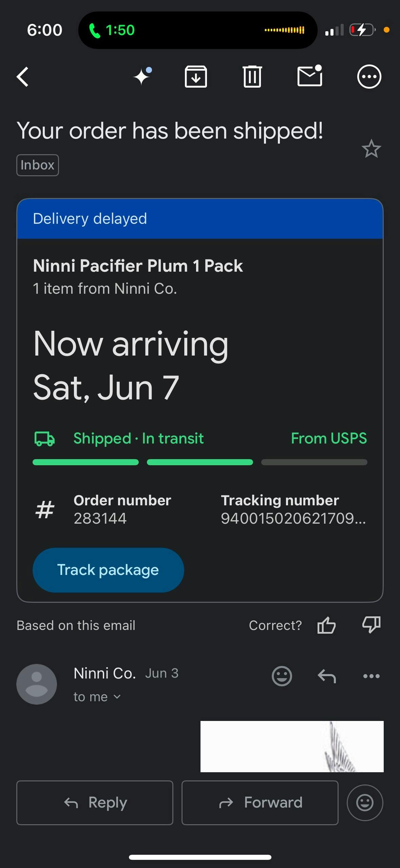Archive this email
Screen dimensions: 400x868
pyautogui.click(x=196, y=77)
